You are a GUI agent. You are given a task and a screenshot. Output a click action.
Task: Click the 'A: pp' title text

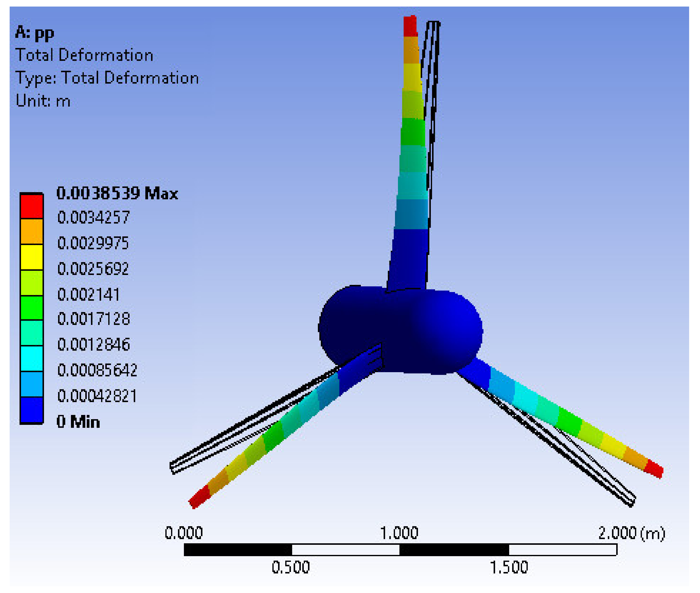coord(35,33)
